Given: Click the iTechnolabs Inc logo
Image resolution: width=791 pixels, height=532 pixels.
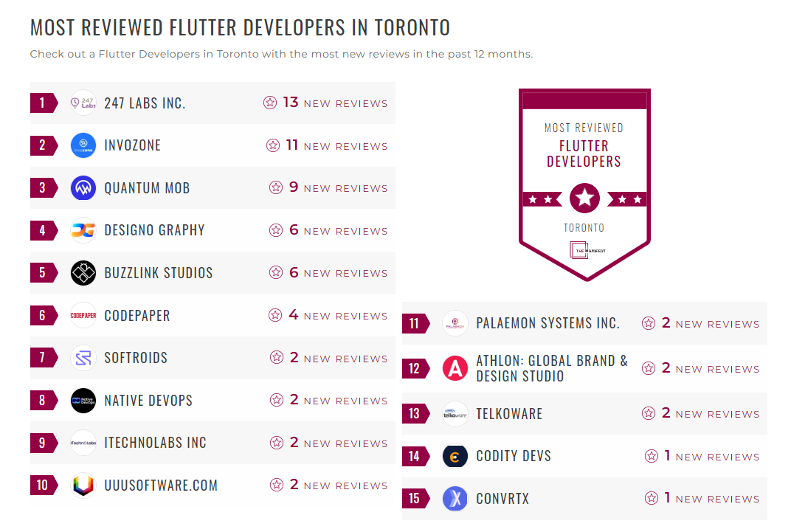Looking at the screenshot, I should click(83, 443).
